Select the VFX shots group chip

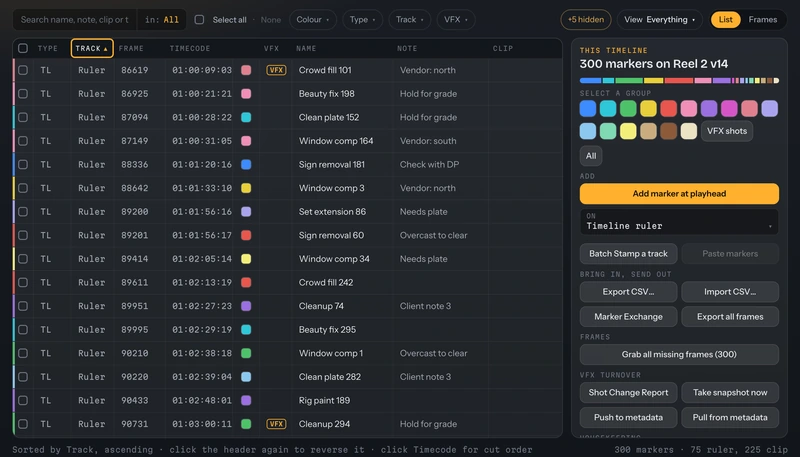tap(727, 131)
